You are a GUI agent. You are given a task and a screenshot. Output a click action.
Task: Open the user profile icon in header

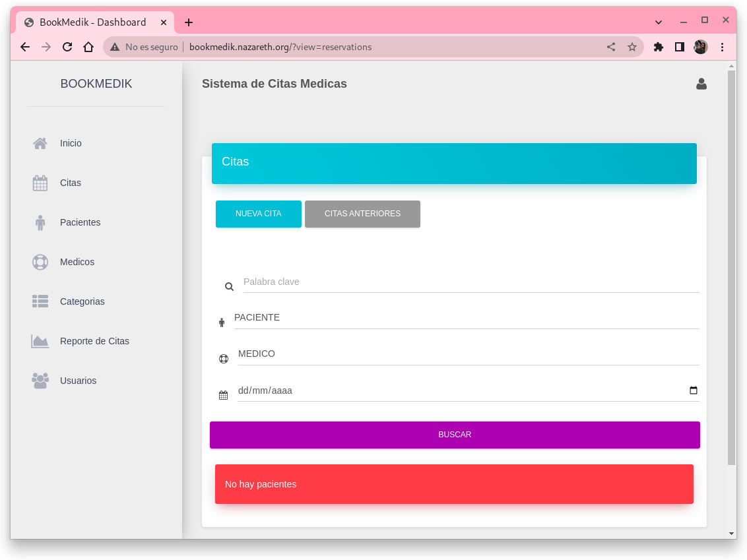[x=701, y=84]
